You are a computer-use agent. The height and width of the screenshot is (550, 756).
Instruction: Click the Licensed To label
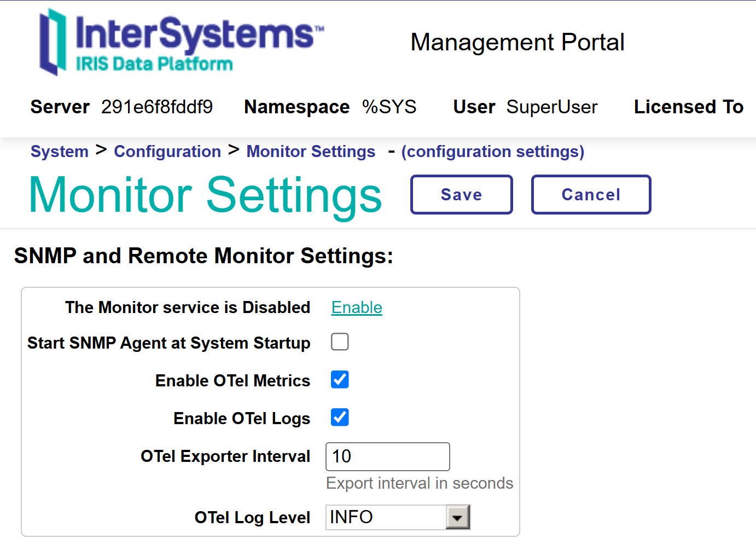pos(688,107)
